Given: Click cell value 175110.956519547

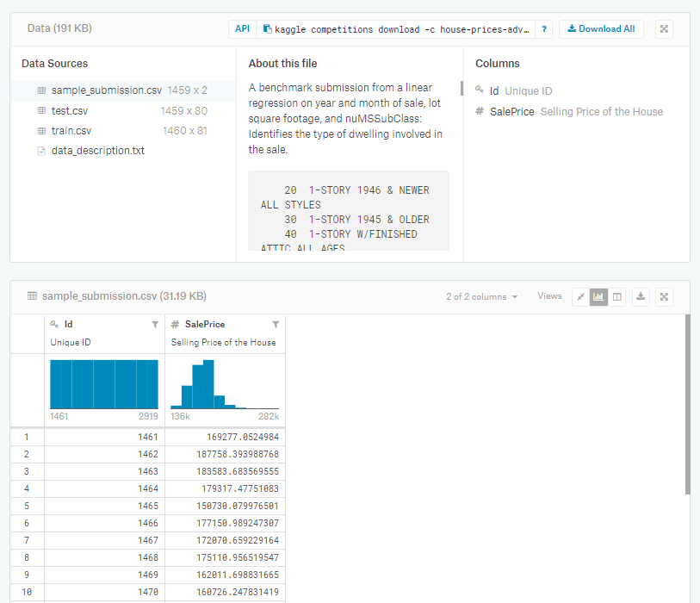Looking at the screenshot, I should click(238, 557).
